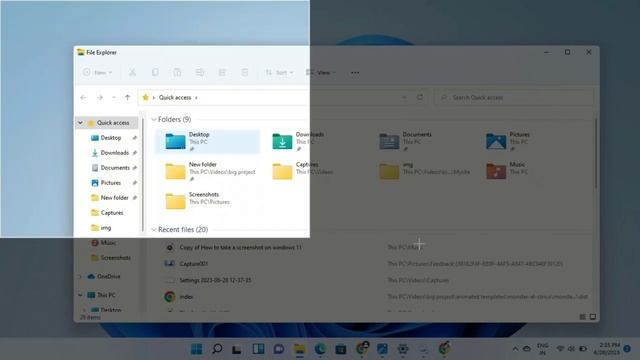
Task: Click the Paste clipboard icon in toolbar
Action: (177, 73)
